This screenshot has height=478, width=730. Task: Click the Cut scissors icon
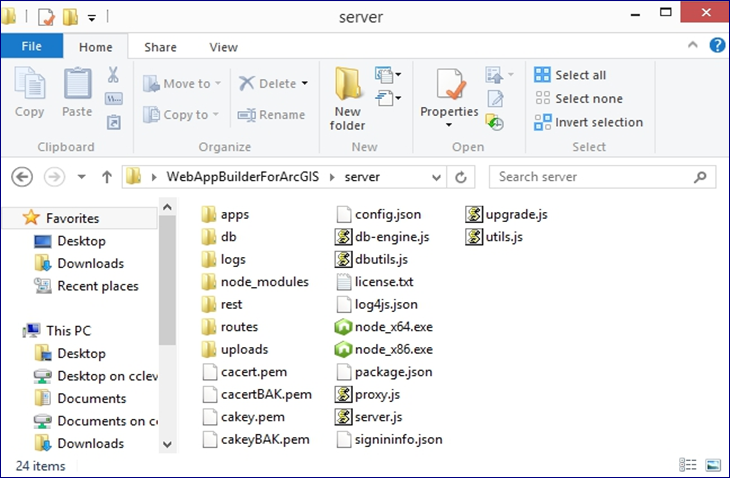pyautogui.click(x=113, y=74)
